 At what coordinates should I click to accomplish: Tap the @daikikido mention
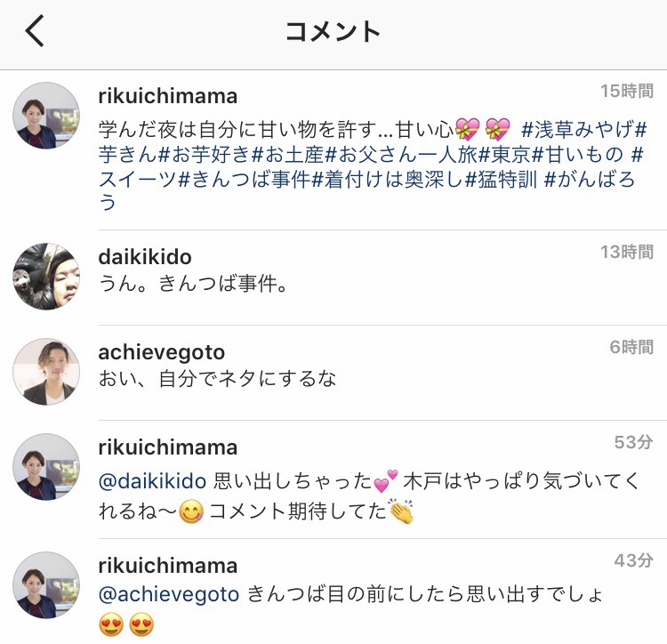152,481
